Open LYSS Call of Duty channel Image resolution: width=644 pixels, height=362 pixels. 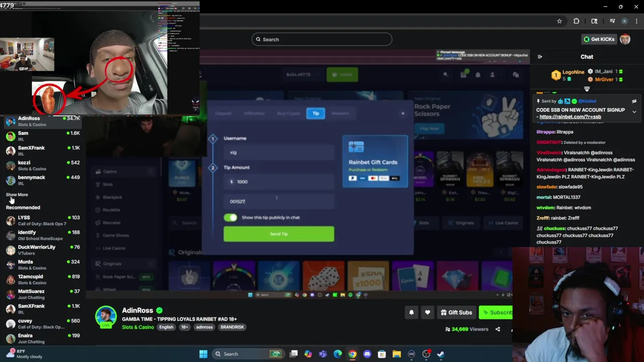[x=43, y=220]
